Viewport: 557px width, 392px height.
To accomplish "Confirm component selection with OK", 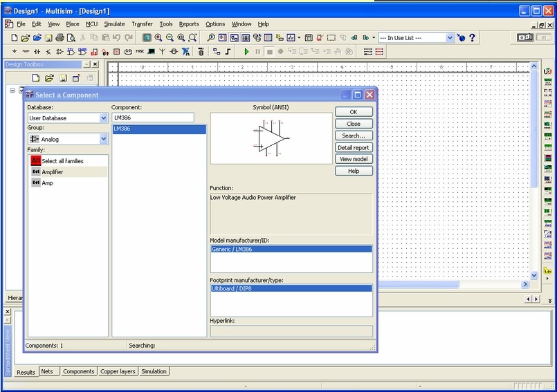I will 354,112.
